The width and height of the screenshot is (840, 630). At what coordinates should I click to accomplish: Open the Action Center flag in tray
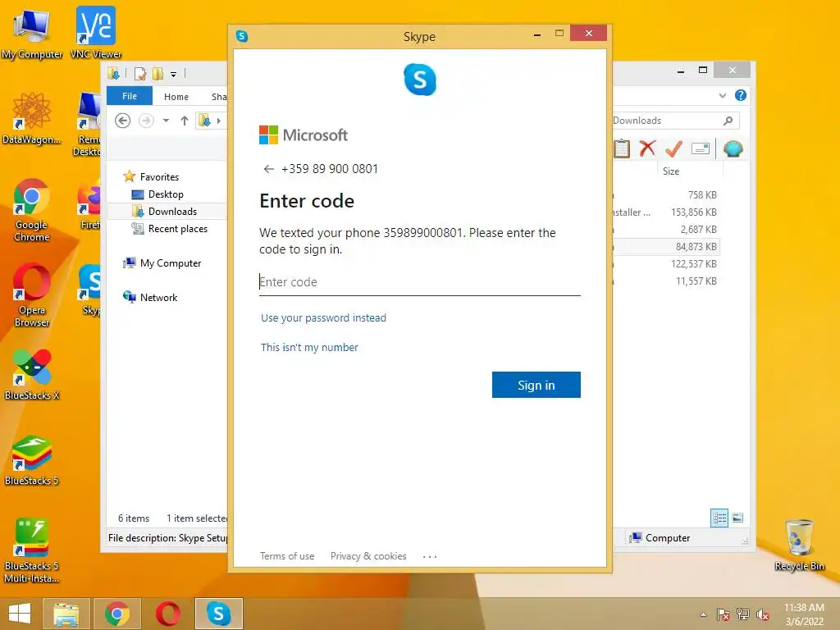click(724, 614)
